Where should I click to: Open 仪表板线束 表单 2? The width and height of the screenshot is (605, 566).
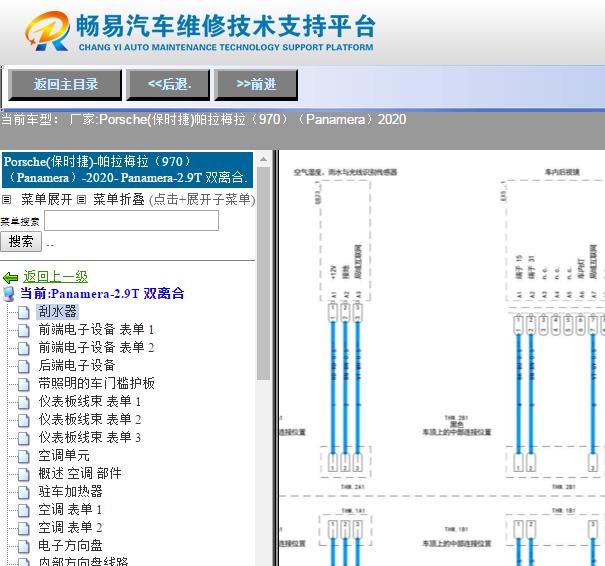pyautogui.click(x=90, y=419)
